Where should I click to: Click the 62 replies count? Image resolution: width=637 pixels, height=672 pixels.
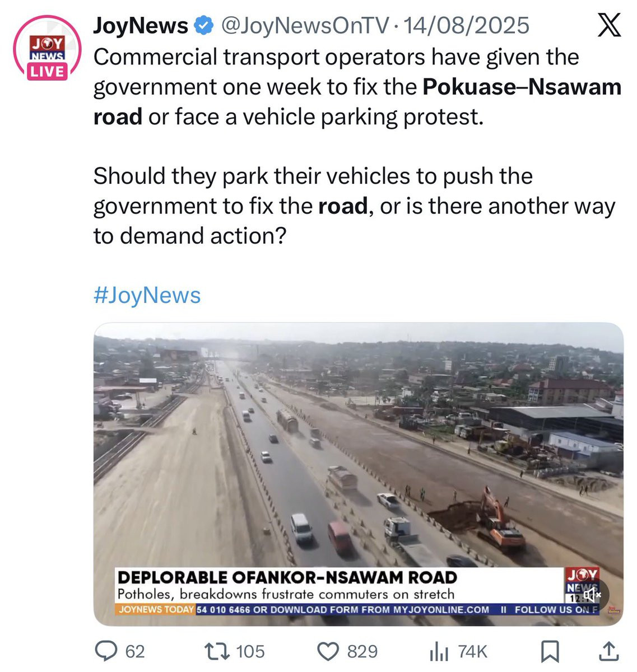coord(135,651)
